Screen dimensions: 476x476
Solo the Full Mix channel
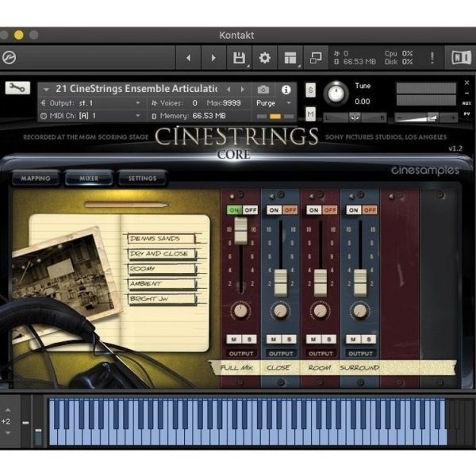click(249, 339)
